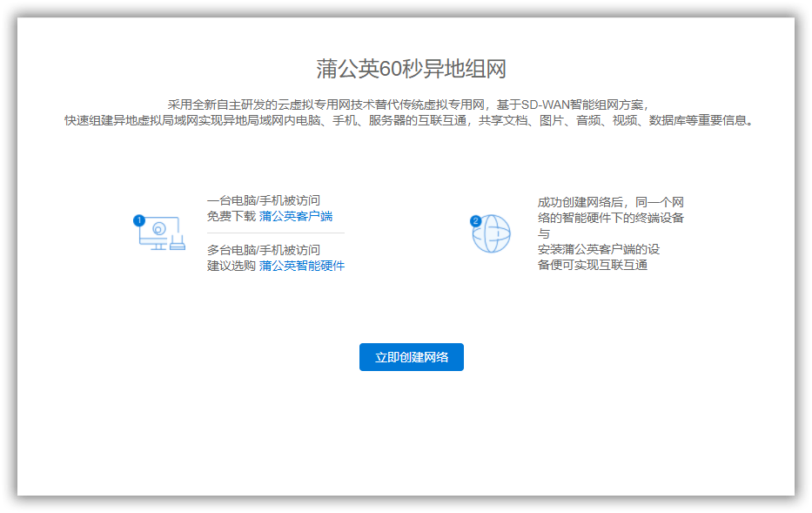The height and width of the screenshot is (513, 812).
Task: Click description line starting with 快速组建异地
Action: (x=408, y=121)
